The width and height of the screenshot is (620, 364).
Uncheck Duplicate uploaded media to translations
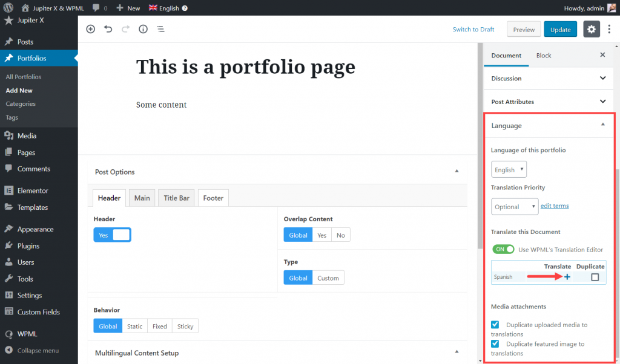click(x=495, y=325)
